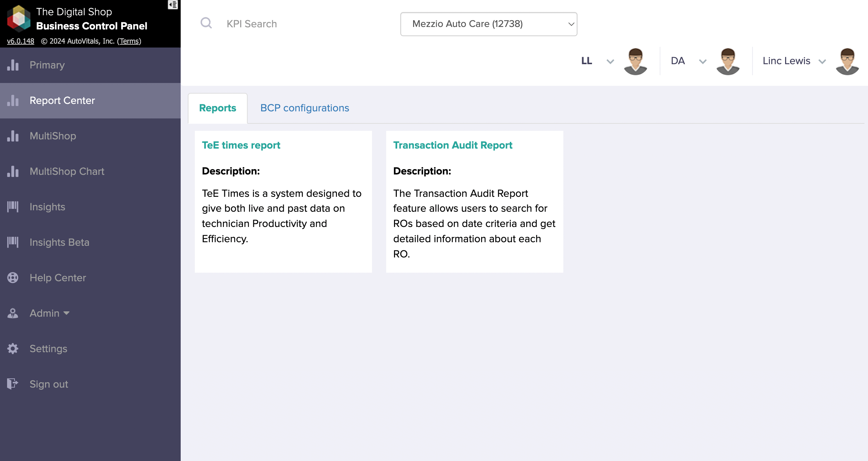Switch to the Reports tab

point(218,108)
